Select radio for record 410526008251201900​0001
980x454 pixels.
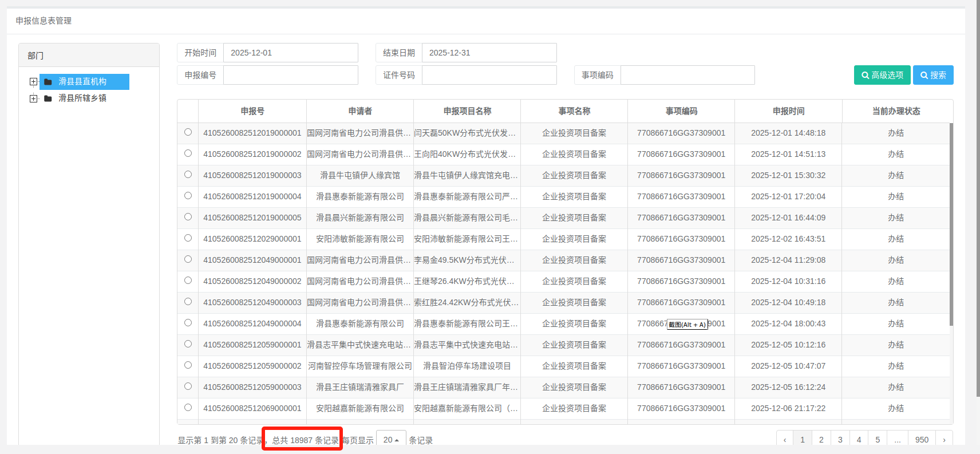[188, 132]
